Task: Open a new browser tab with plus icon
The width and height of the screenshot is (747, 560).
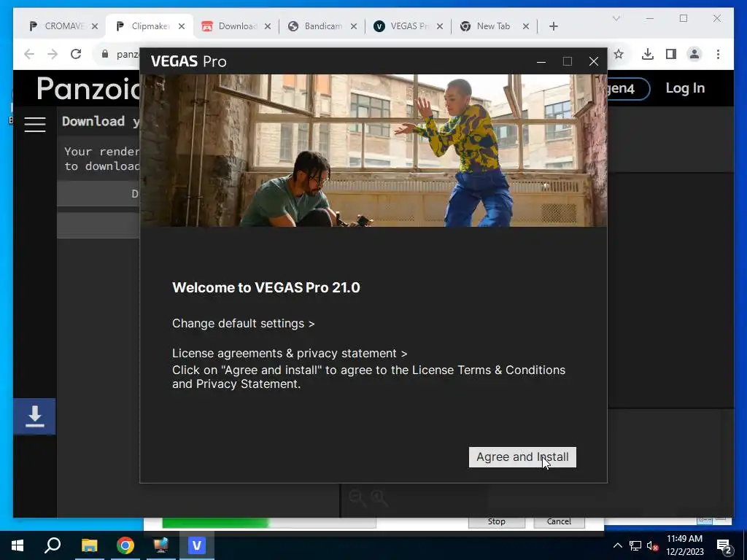Action: coord(554,27)
